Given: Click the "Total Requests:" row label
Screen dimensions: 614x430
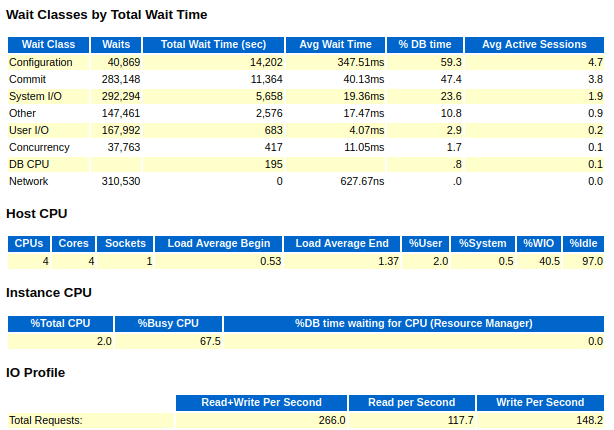Looking at the screenshot, I should (x=46, y=420).
